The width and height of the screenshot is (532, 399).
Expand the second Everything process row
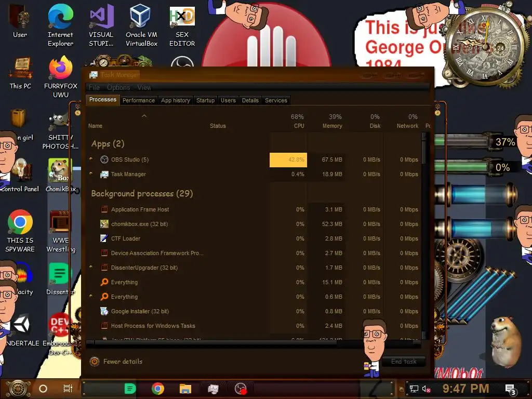coord(91,296)
